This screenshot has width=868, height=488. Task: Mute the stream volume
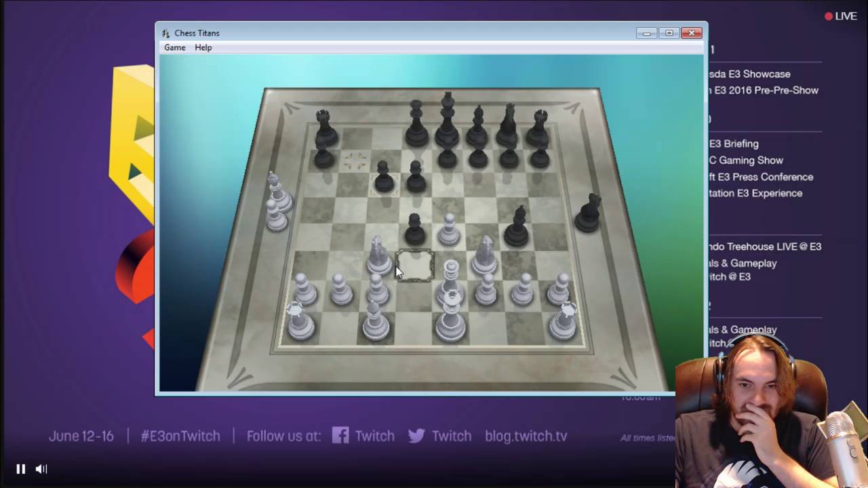click(x=41, y=469)
